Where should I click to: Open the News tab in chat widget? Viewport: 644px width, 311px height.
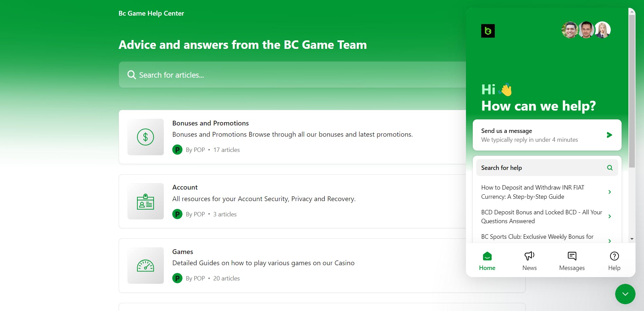529,261
